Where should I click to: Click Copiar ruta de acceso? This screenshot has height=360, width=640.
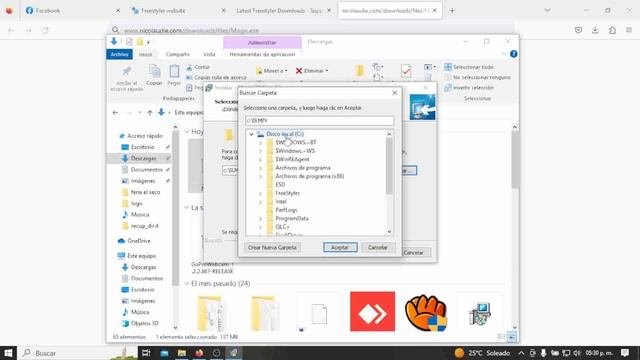[216, 77]
